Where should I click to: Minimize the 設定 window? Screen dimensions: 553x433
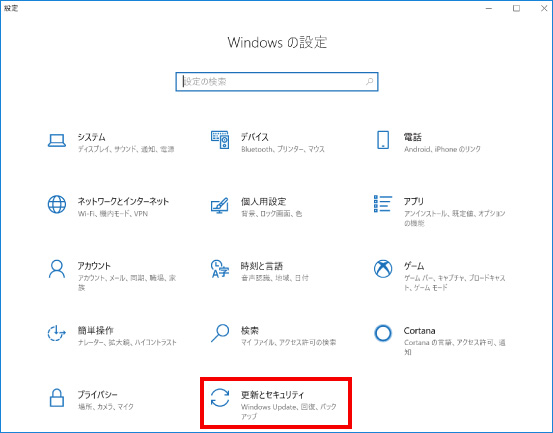(x=489, y=8)
